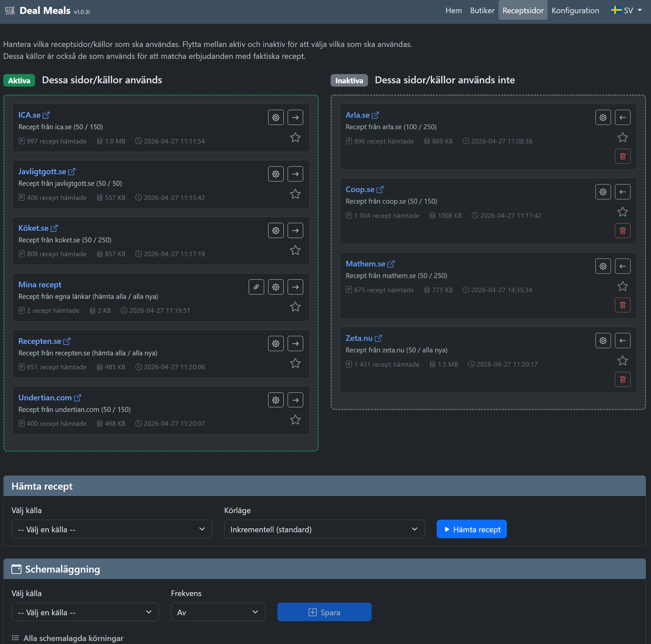Move Undertian.com to inactive list
Screen dimensions: 651x644
pos(295,400)
